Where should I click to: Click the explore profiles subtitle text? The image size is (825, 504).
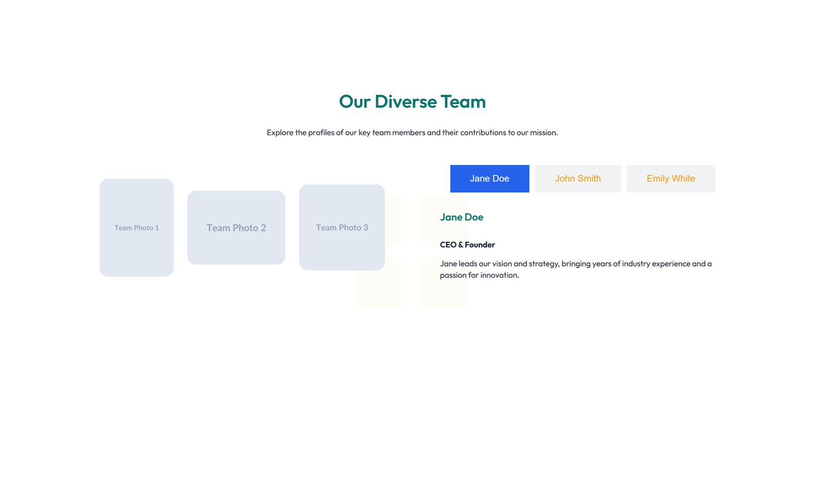click(x=412, y=132)
